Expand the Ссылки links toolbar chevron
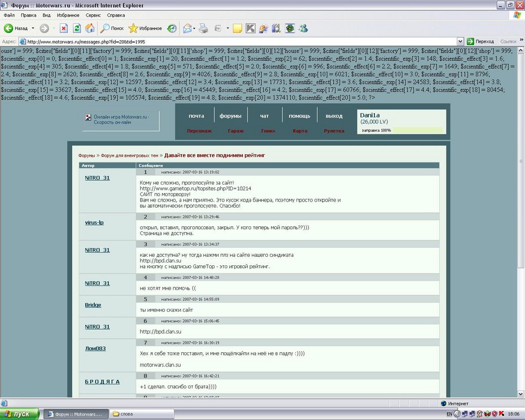Screen dimensions: 525x420 pyautogui.click(x=521, y=40)
